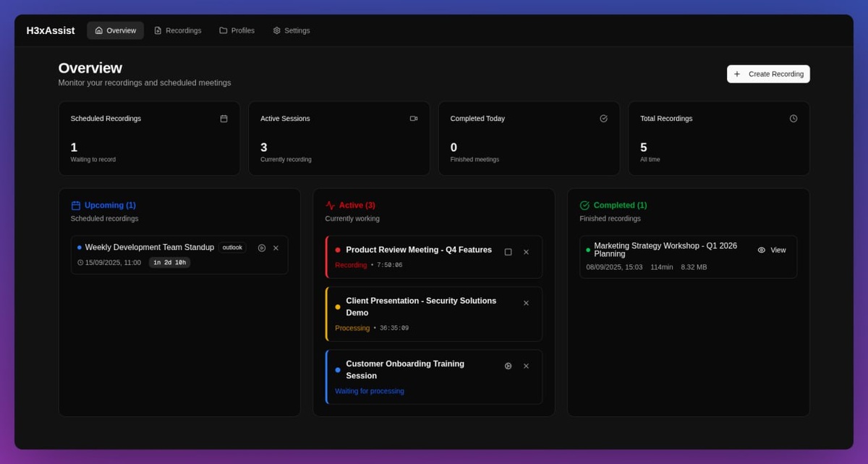View the Marketing Strategy Workshop recording
Screen dimensions: 868x464
pos(772,250)
